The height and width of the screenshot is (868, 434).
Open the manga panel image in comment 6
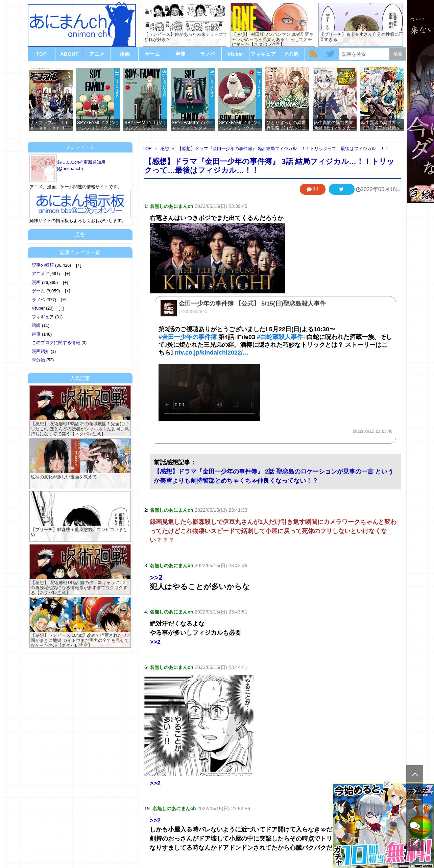click(x=199, y=725)
